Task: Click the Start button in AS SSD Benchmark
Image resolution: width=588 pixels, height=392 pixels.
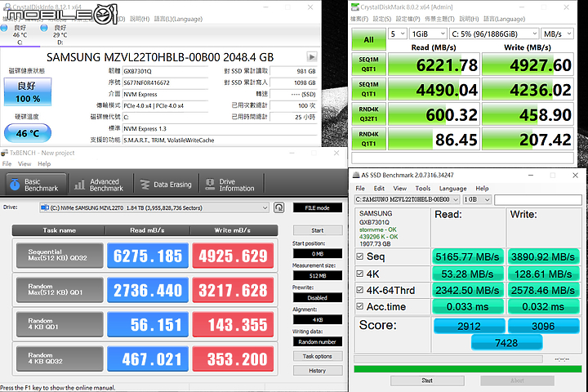Action: click(427, 381)
